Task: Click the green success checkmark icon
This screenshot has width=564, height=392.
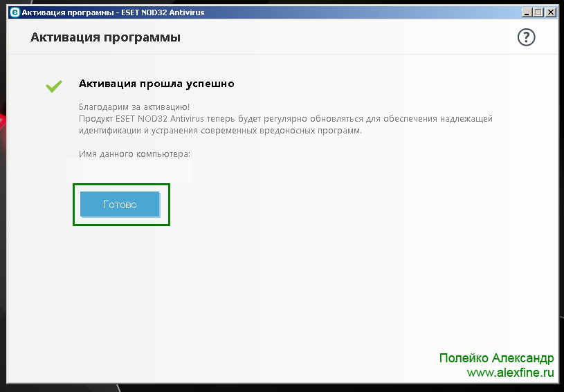Action: 54,86
